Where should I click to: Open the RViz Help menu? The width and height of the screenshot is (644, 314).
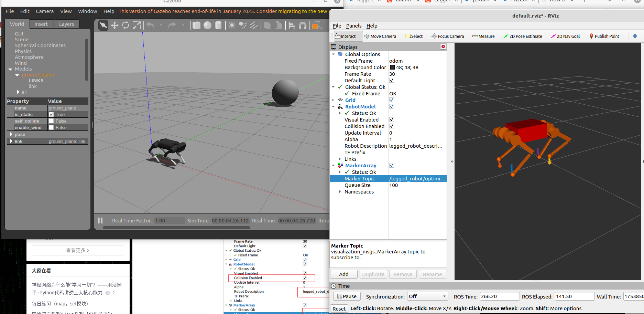coord(372,26)
